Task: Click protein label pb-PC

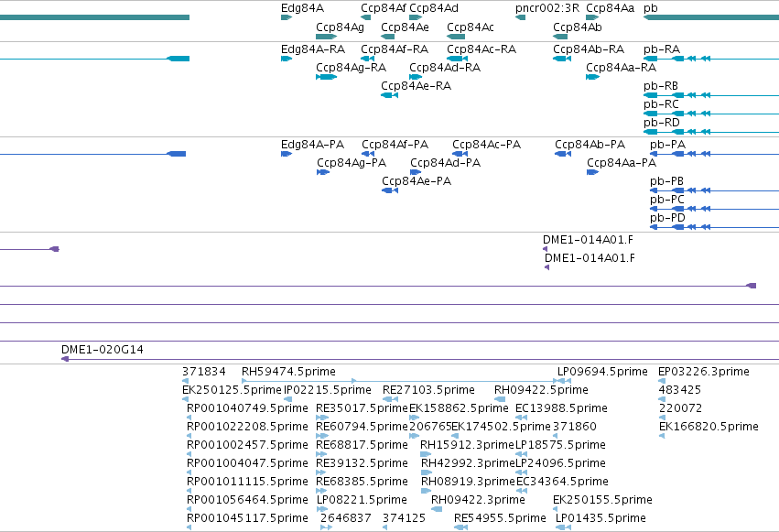Action: click(667, 200)
